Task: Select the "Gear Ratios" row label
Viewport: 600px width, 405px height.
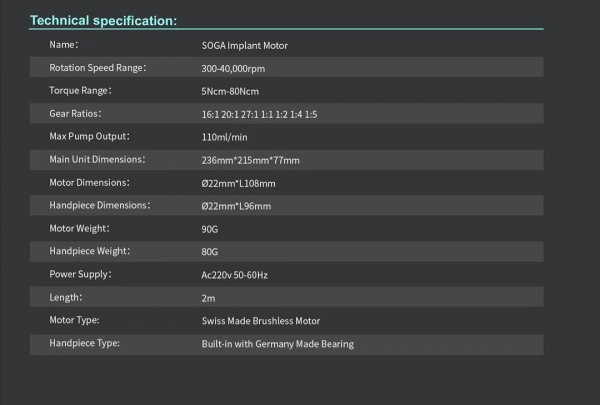Action: 76,114
